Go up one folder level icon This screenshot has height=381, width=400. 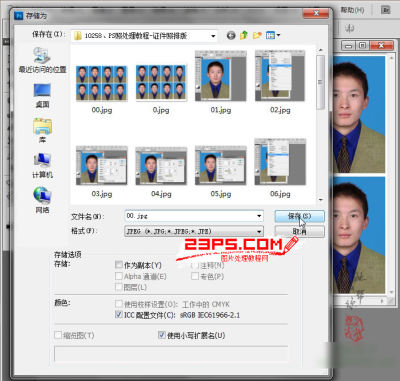[x=244, y=35]
